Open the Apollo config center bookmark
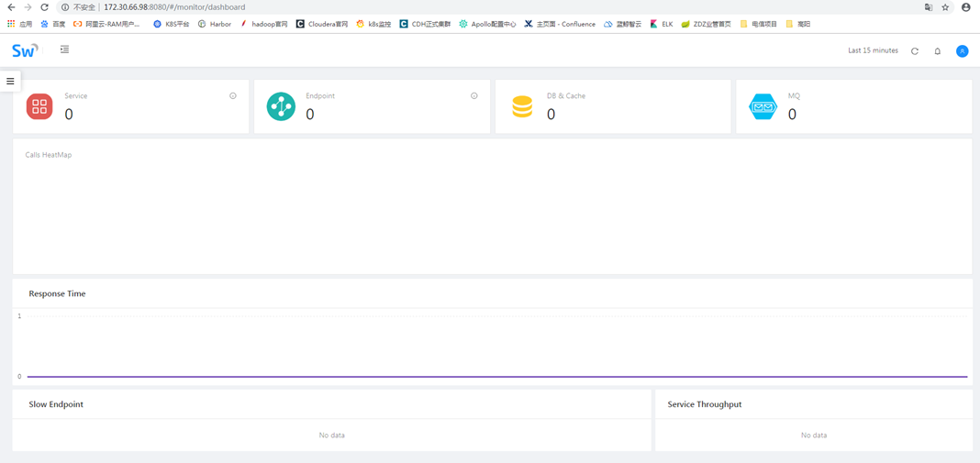This screenshot has height=463, width=980. (x=487, y=24)
